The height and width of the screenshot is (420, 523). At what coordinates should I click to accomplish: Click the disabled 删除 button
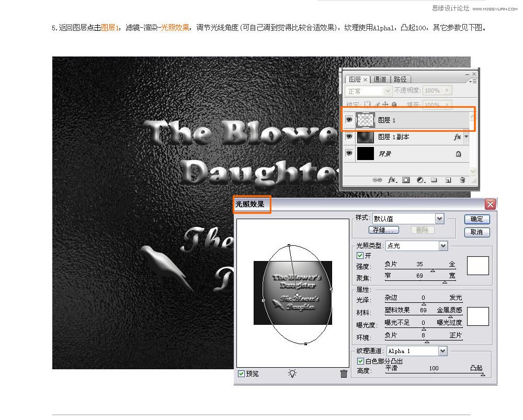point(422,230)
